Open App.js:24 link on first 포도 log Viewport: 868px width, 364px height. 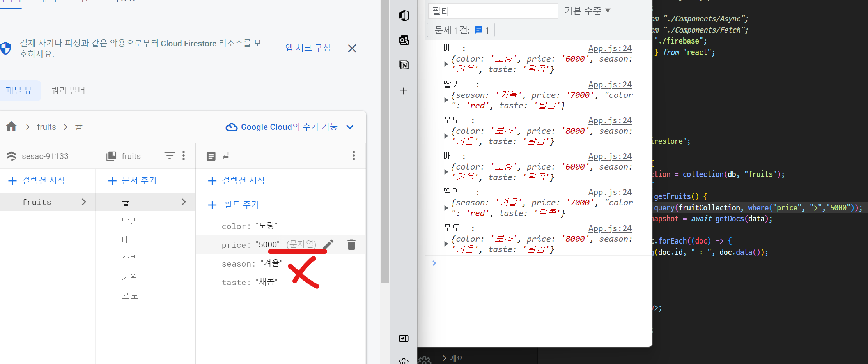click(x=610, y=120)
